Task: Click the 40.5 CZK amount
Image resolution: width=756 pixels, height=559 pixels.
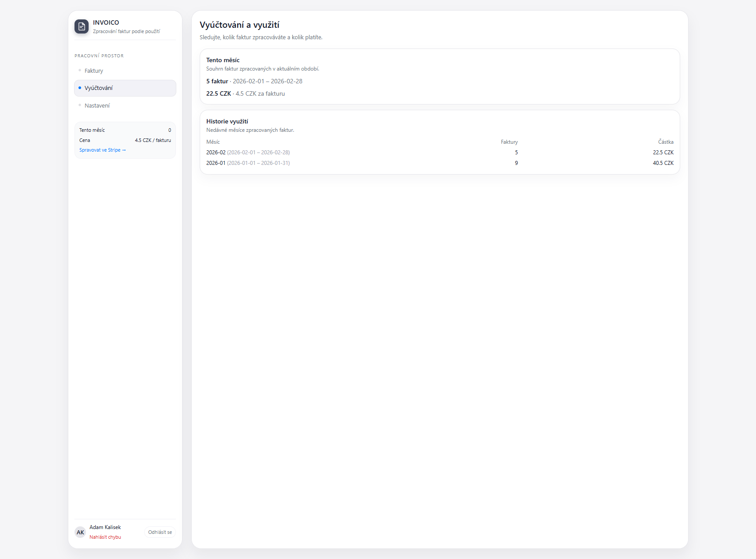Action: (x=663, y=163)
